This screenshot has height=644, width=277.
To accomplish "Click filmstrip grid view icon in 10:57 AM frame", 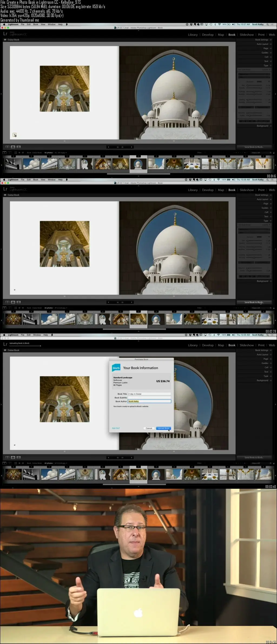I will (x=16, y=153).
